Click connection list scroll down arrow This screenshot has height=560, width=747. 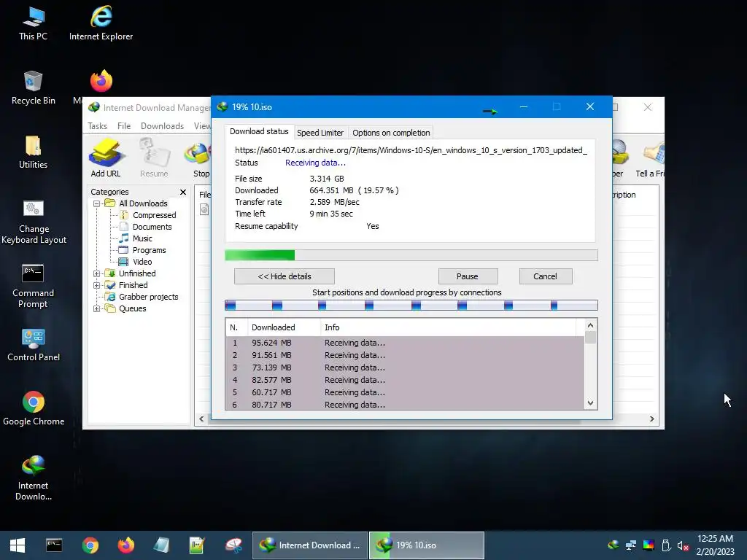[590, 402]
